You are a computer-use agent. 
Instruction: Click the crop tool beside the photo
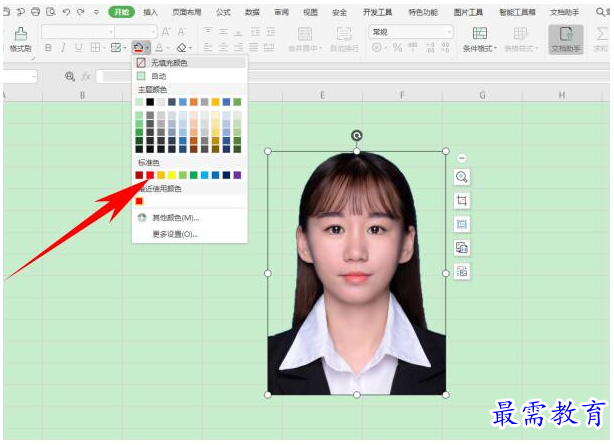[x=462, y=201]
